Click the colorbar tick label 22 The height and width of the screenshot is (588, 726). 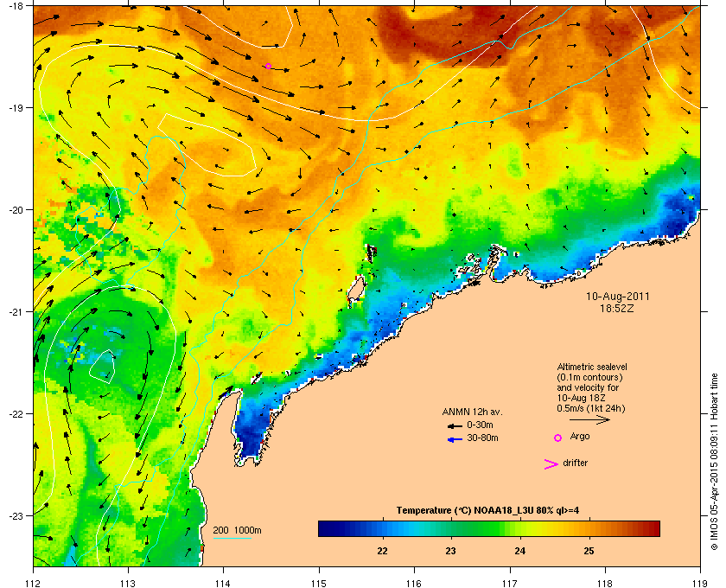(382, 552)
